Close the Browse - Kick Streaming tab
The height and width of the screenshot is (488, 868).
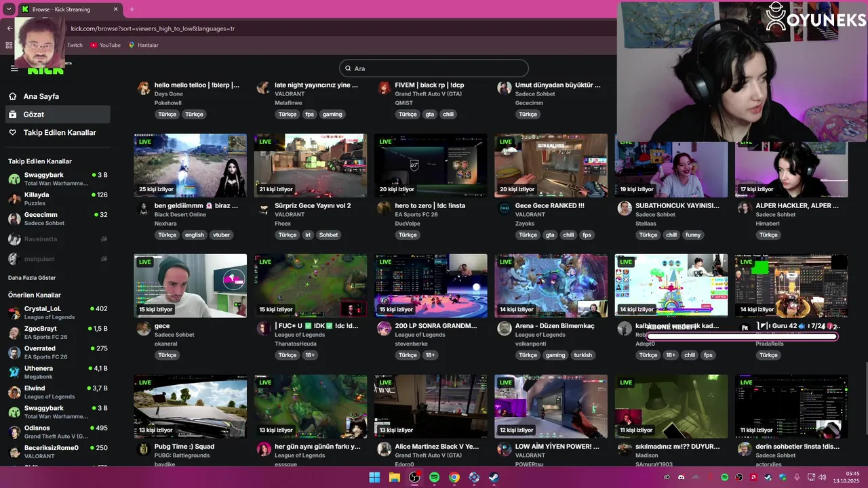pos(115,9)
